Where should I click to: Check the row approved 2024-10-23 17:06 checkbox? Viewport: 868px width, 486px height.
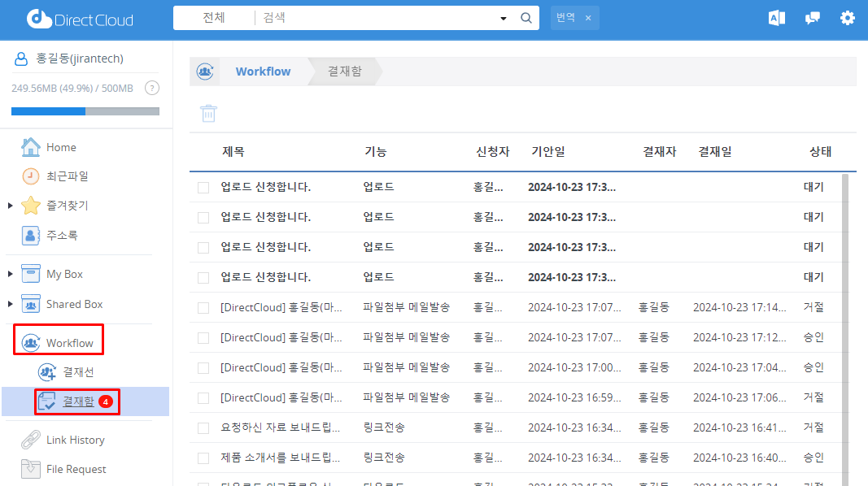(203, 398)
